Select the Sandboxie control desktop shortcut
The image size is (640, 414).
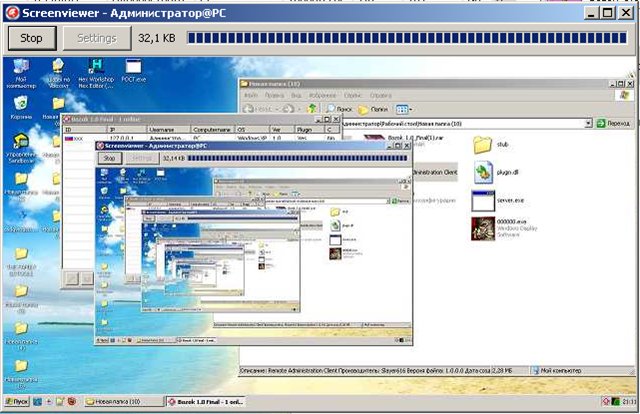click(21, 148)
